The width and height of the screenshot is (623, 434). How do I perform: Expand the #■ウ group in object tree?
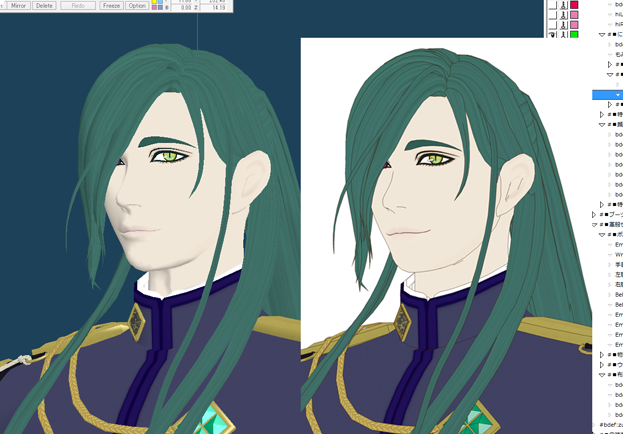click(602, 365)
